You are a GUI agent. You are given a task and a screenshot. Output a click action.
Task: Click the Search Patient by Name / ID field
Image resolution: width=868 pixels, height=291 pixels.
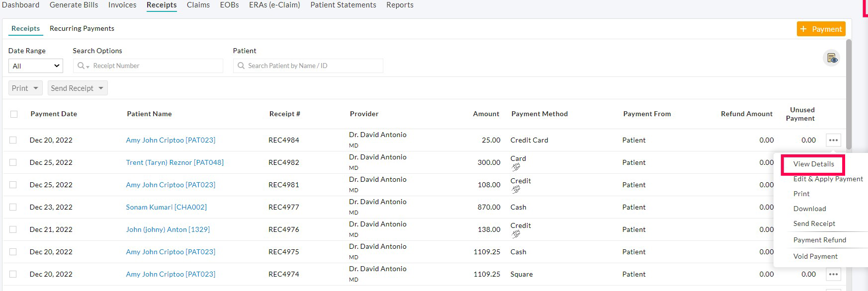pos(308,66)
